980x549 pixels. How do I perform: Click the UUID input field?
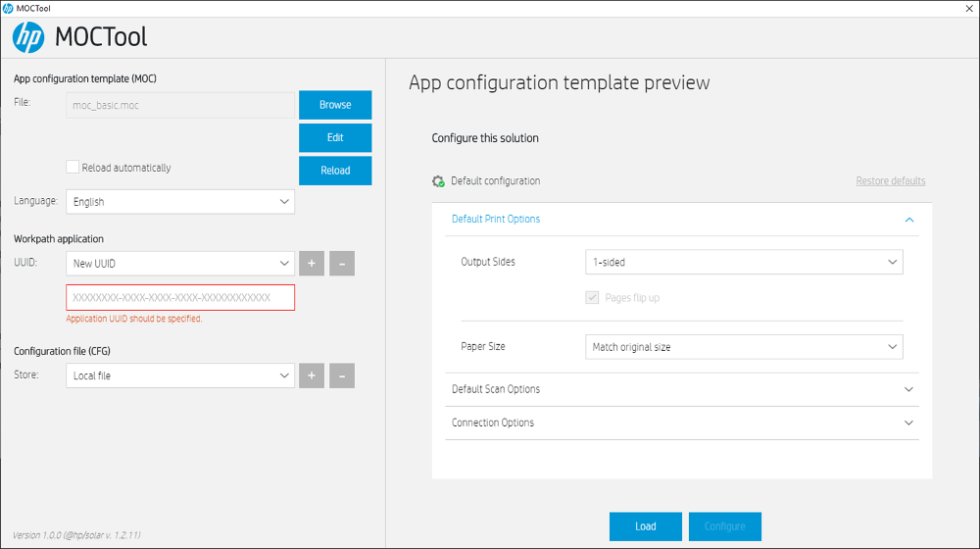180,298
